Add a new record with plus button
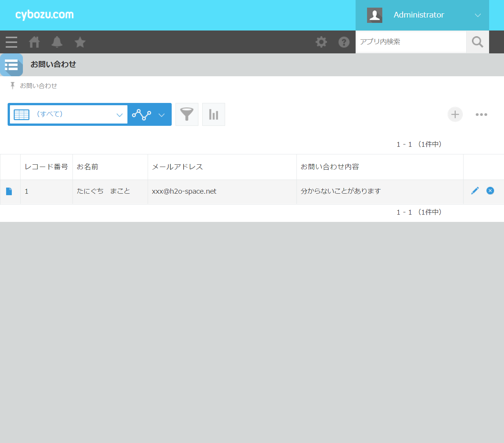 [455, 114]
